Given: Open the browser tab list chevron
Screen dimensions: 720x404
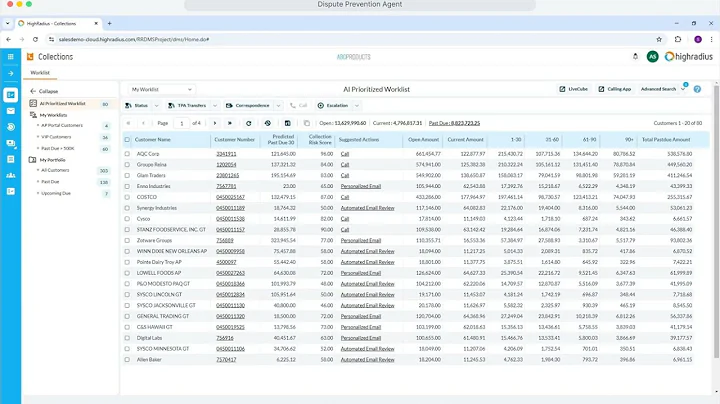Looking at the screenshot, I should pos(8,23).
